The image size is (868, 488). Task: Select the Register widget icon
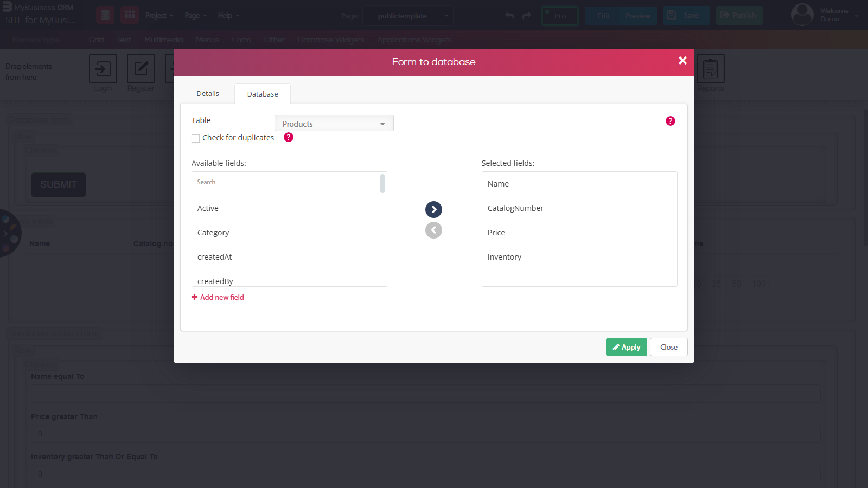point(141,68)
